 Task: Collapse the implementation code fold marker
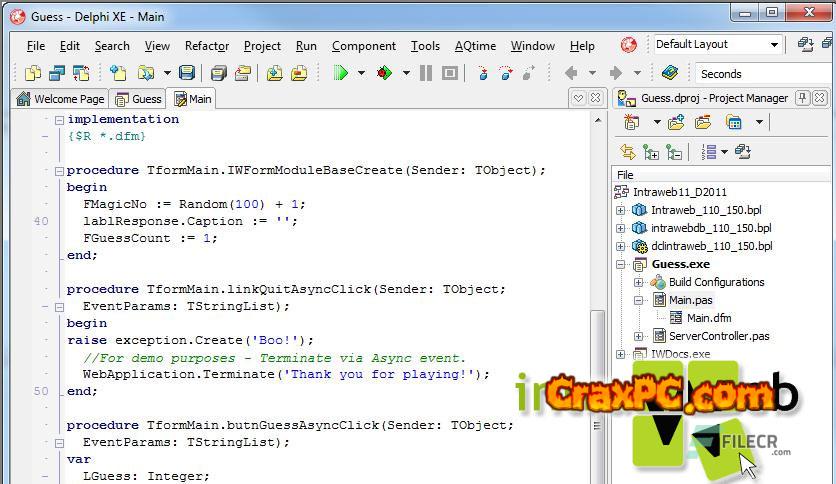[x=59, y=120]
